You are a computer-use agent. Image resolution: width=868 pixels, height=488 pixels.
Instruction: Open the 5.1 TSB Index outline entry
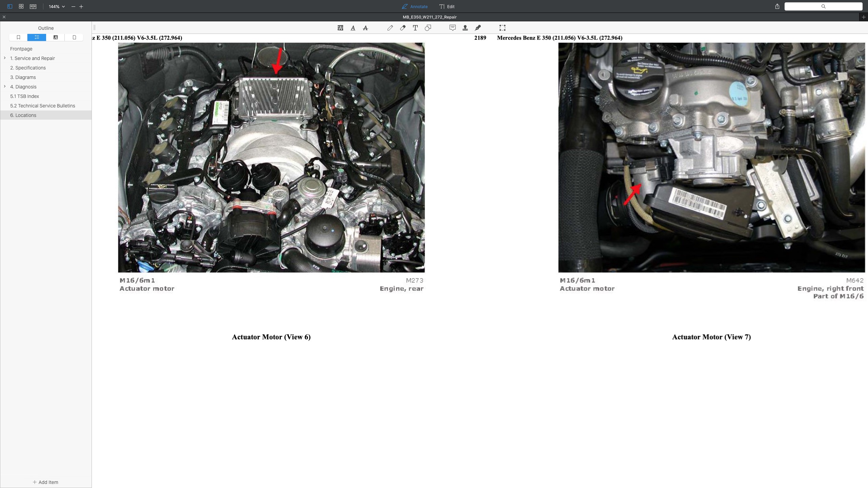(24, 96)
